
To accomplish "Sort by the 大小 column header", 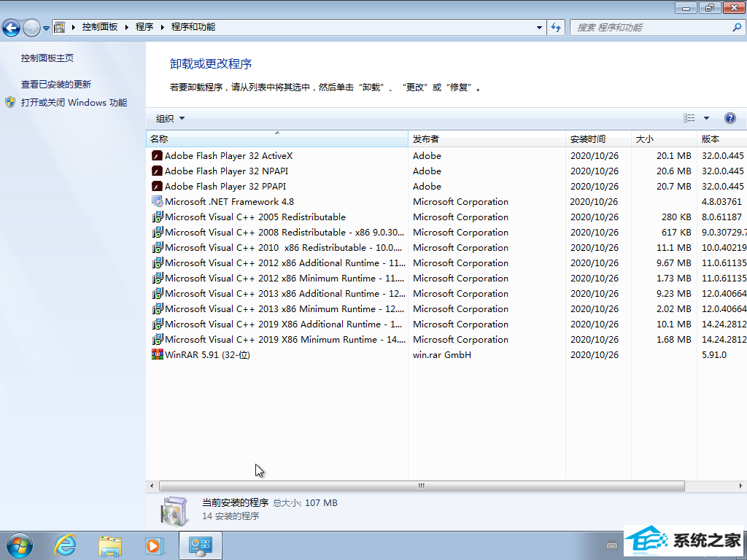I will 664,139.
